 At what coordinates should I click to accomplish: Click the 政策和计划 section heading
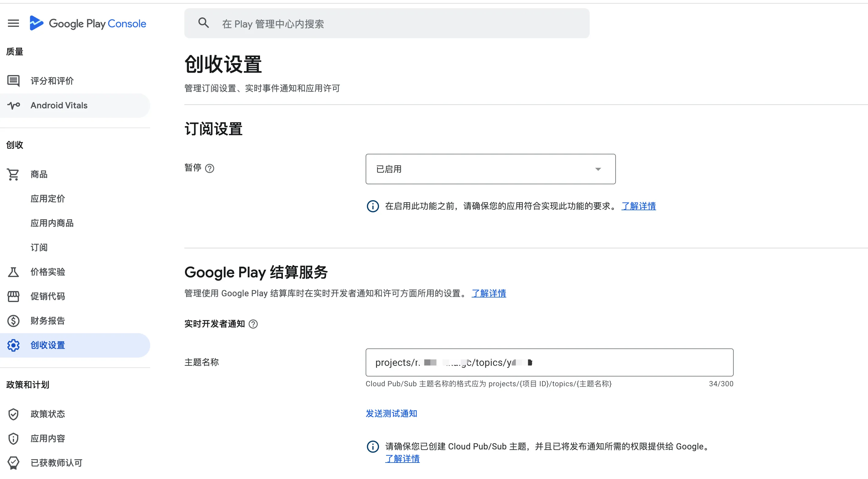tap(28, 385)
